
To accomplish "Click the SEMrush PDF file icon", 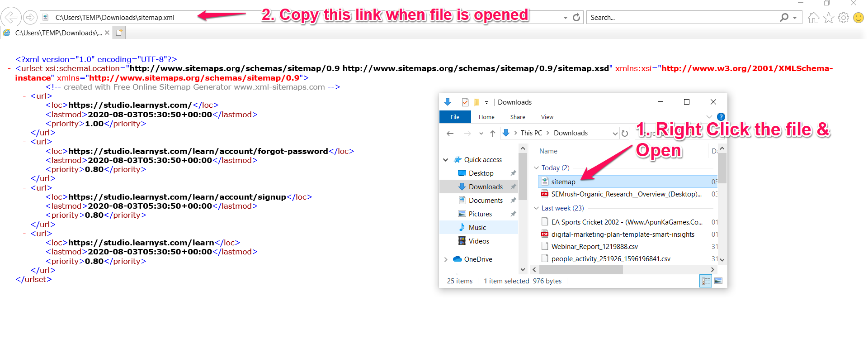I will tap(545, 194).
